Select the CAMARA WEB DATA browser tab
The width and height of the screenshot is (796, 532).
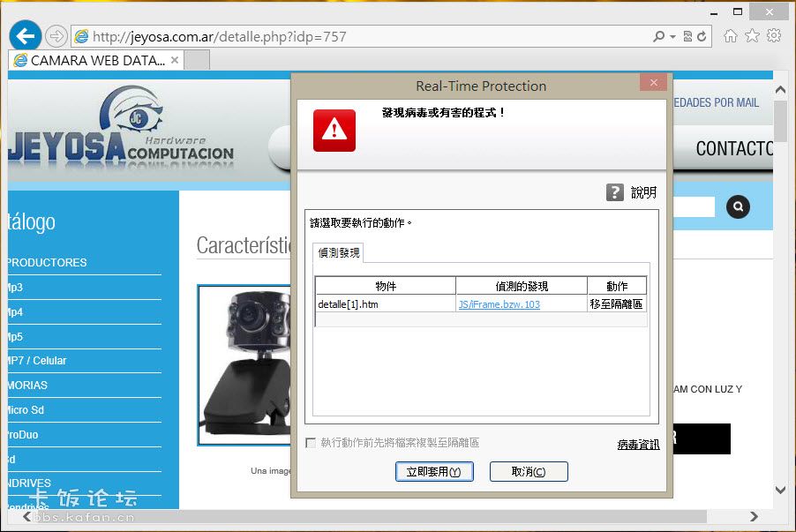95,60
